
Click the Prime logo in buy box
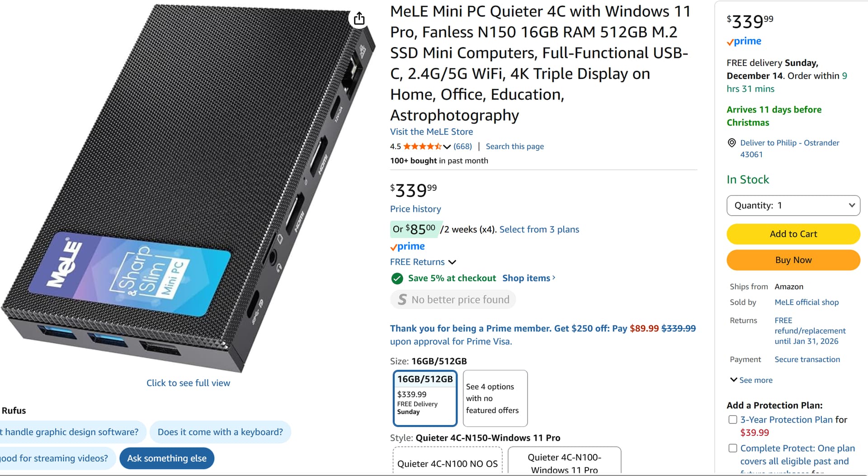[x=744, y=42]
